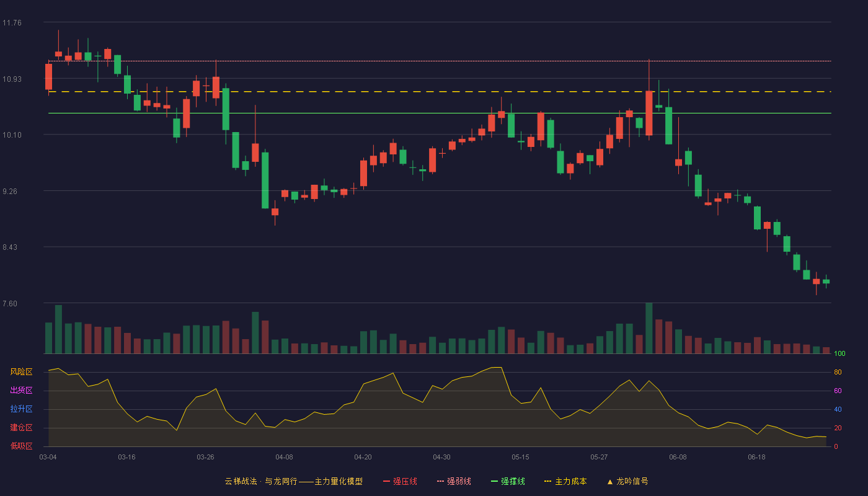Select the 03-16 date label

pos(126,457)
